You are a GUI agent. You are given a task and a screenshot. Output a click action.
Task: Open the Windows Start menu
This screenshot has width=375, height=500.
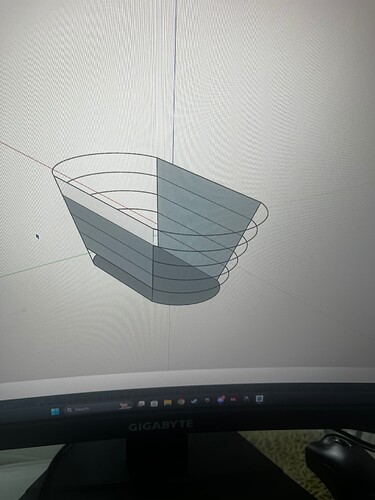point(55,411)
